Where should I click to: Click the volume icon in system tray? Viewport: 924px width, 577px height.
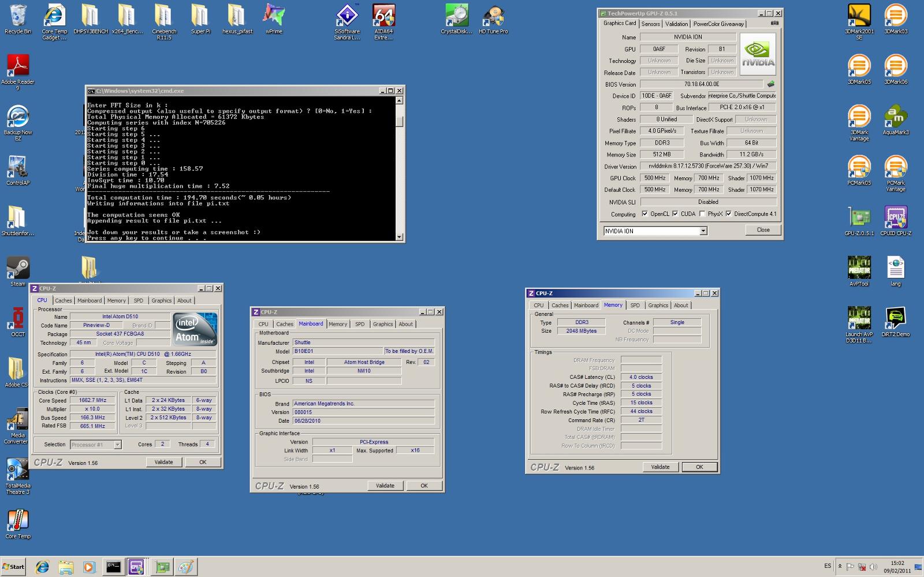[x=873, y=567]
